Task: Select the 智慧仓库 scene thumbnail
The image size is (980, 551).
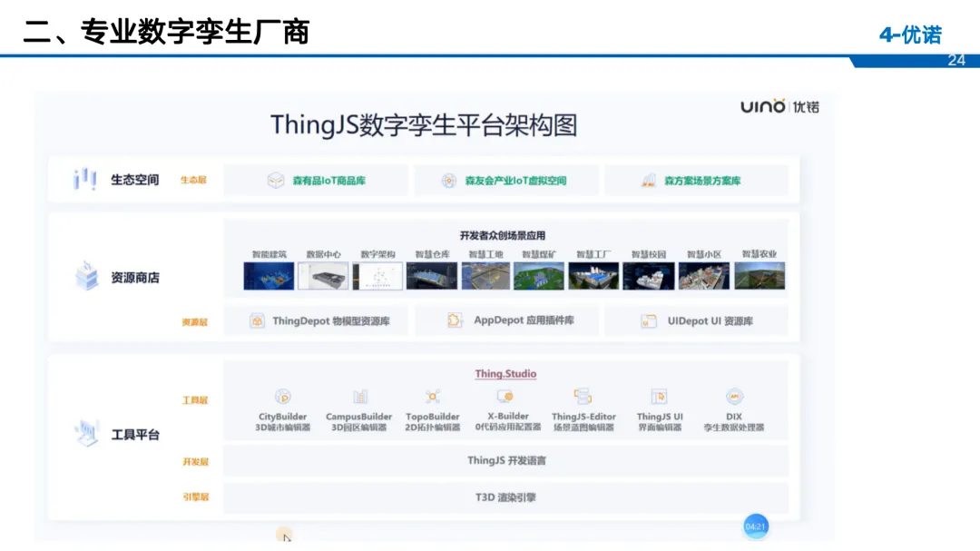Action: click(x=432, y=276)
